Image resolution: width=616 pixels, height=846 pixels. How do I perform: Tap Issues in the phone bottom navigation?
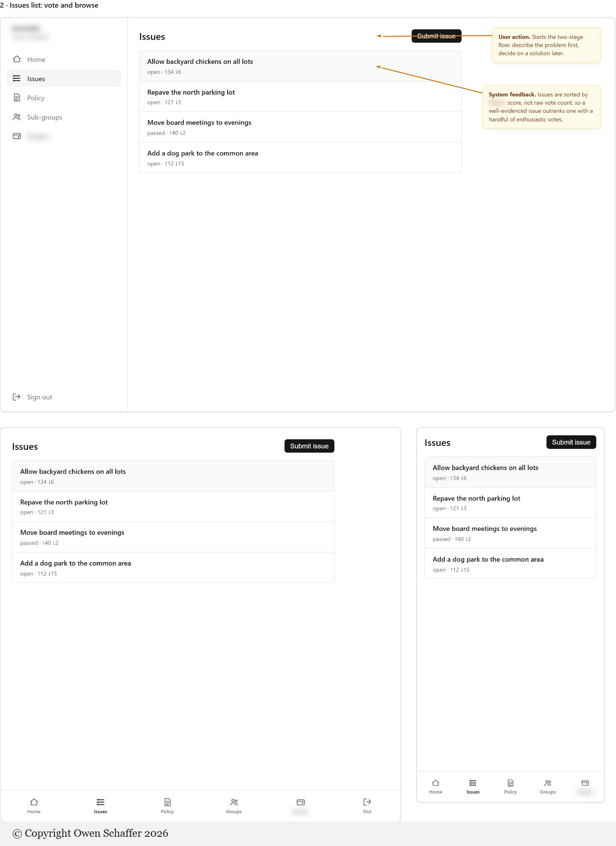[x=473, y=786]
